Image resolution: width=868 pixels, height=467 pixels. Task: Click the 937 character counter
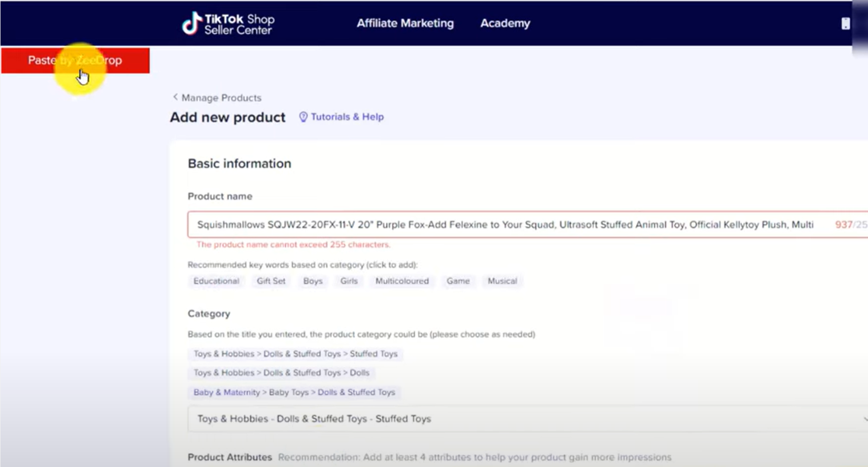843,225
